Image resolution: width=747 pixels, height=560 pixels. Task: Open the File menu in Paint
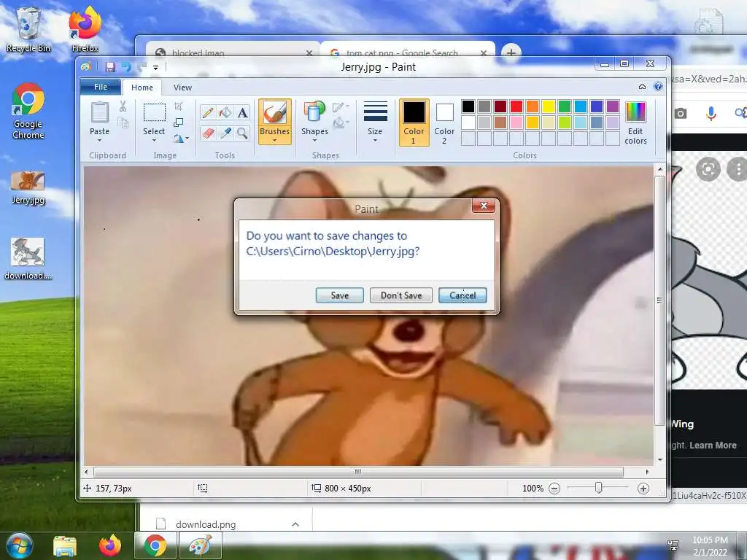(x=101, y=87)
